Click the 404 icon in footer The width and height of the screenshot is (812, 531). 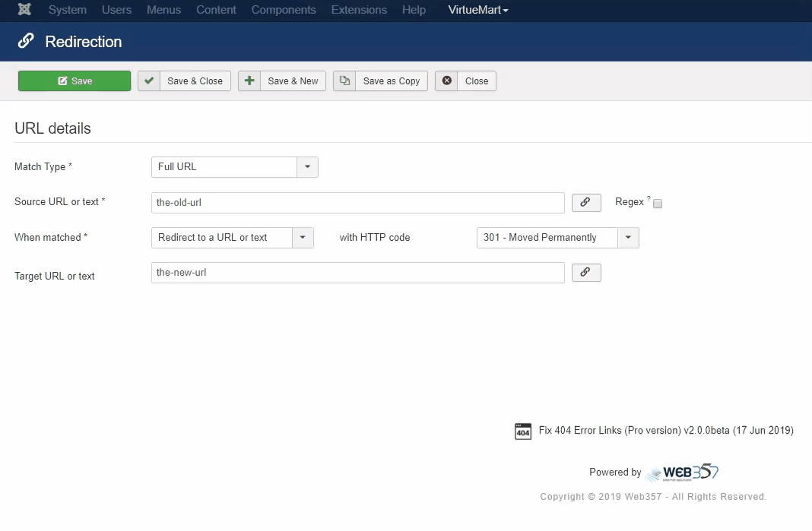pyautogui.click(x=523, y=431)
